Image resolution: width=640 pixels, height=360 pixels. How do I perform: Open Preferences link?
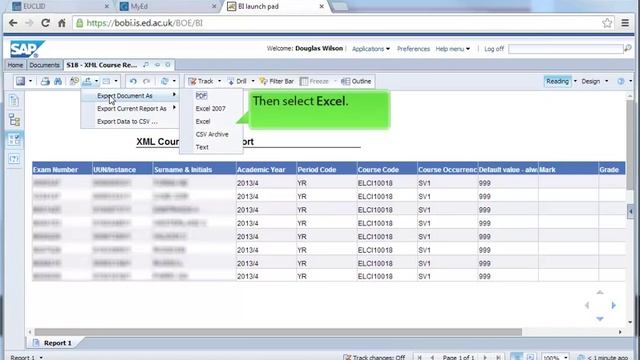pyautogui.click(x=413, y=49)
